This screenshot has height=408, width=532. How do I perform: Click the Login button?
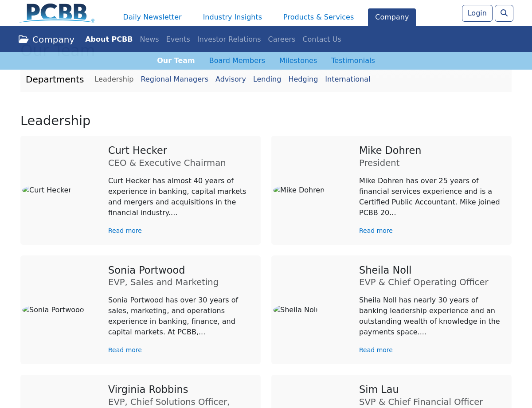477,13
